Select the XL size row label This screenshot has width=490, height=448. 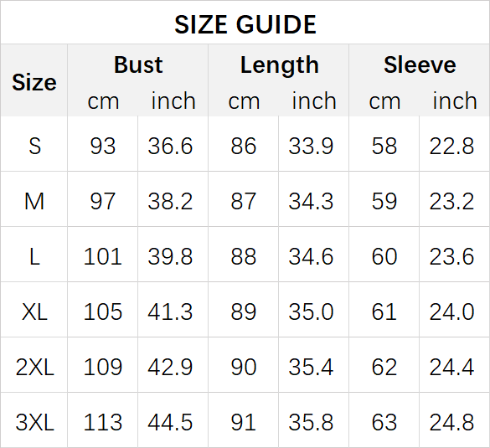point(34,312)
